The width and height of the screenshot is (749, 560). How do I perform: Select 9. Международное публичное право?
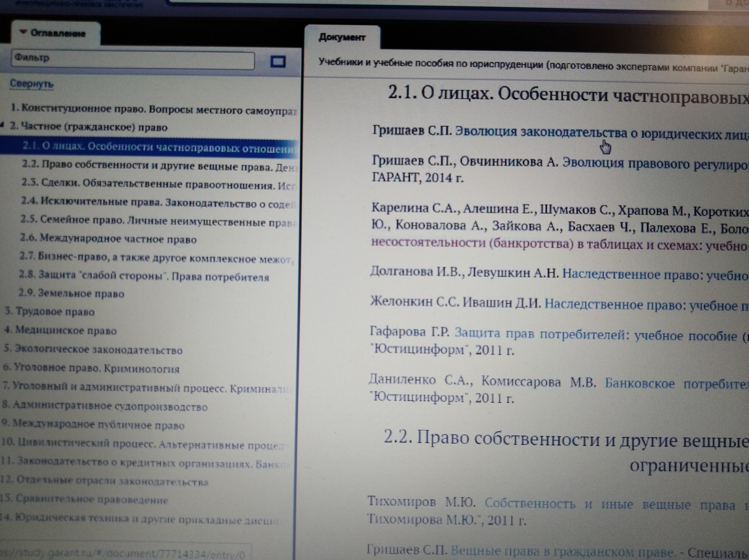click(x=93, y=424)
